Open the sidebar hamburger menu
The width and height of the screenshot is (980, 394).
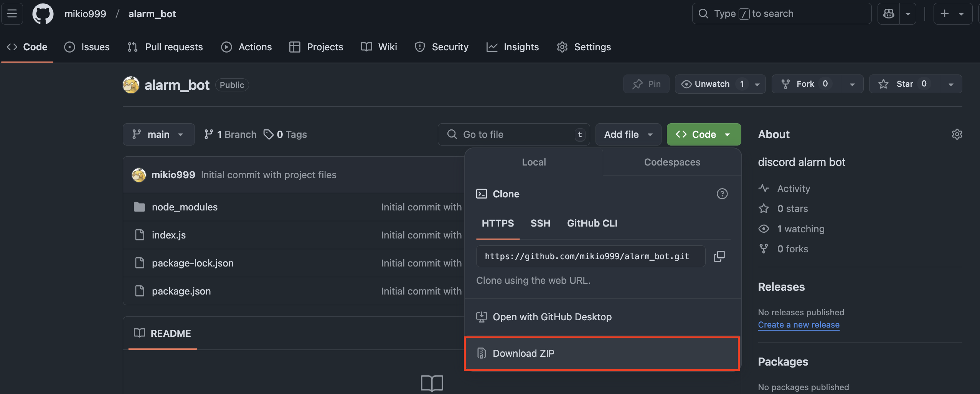(12, 13)
